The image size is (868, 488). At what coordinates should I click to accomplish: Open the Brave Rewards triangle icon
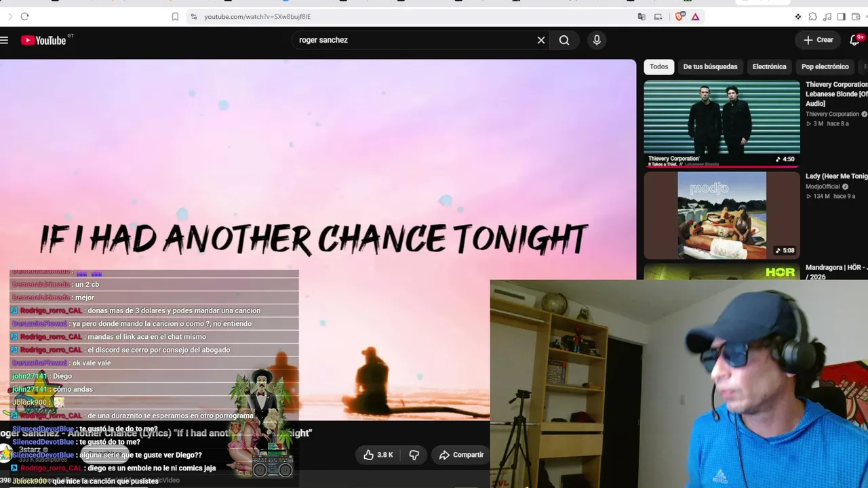click(x=695, y=16)
